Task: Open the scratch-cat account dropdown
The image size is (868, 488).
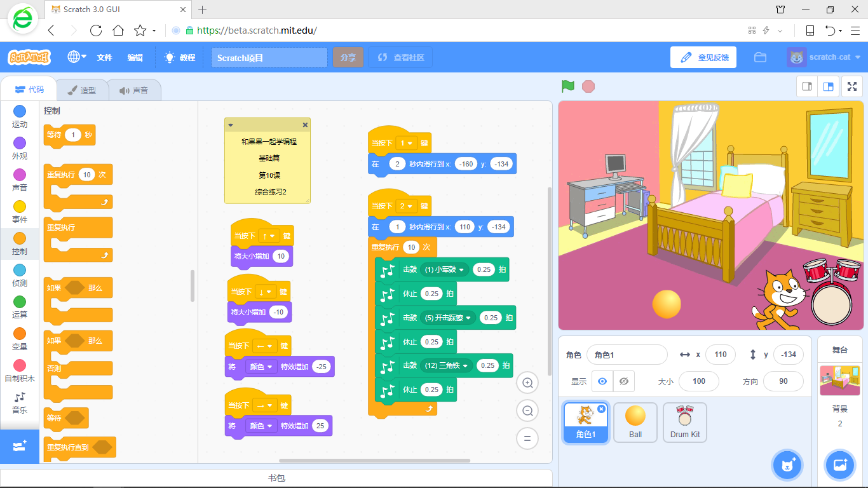Action: 824,57
